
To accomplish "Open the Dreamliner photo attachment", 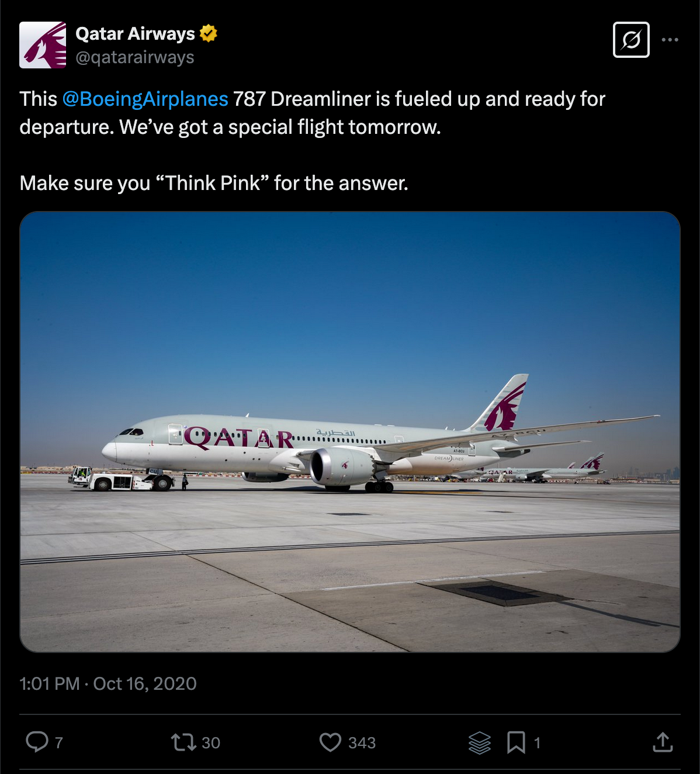I will [350, 431].
